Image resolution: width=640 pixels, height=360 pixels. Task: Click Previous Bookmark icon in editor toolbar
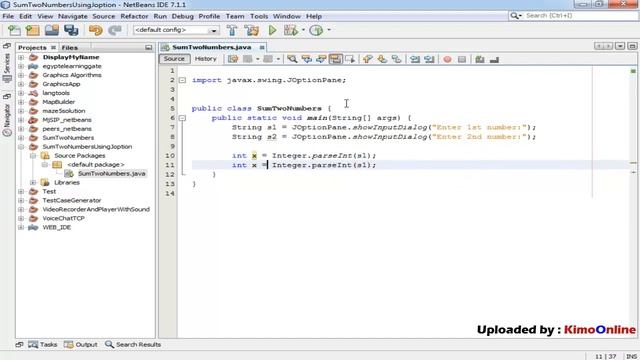click(367, 59)
